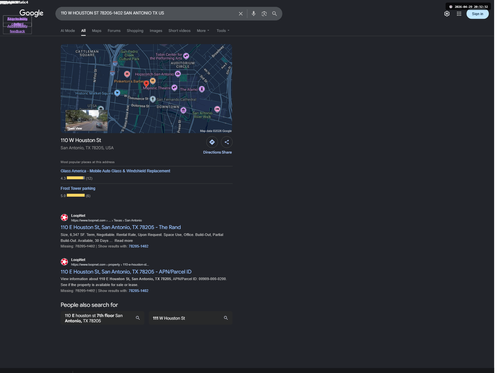Click the Glass America yellow rating bar
The height and width of the screenshot is (373, 500).
76,178
